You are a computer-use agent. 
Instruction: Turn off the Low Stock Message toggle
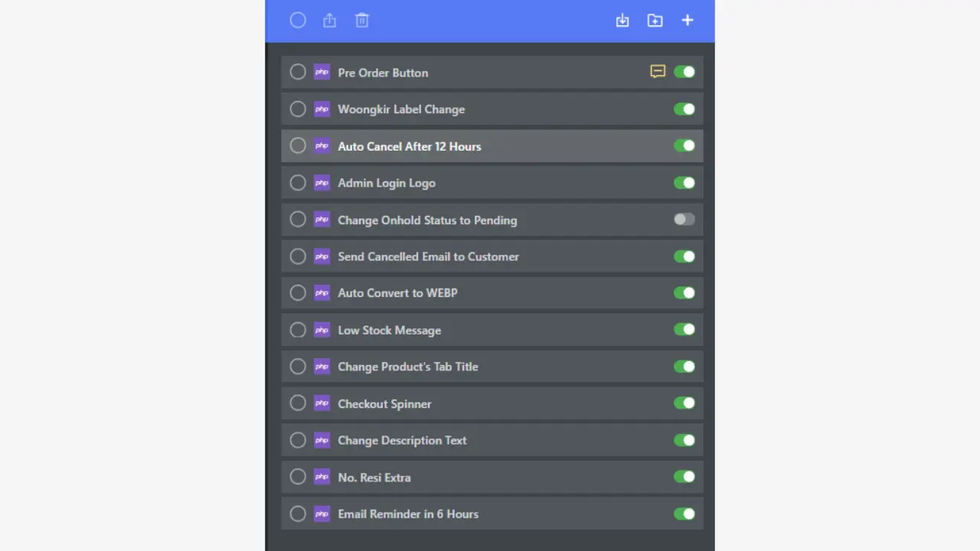point(684,329)
